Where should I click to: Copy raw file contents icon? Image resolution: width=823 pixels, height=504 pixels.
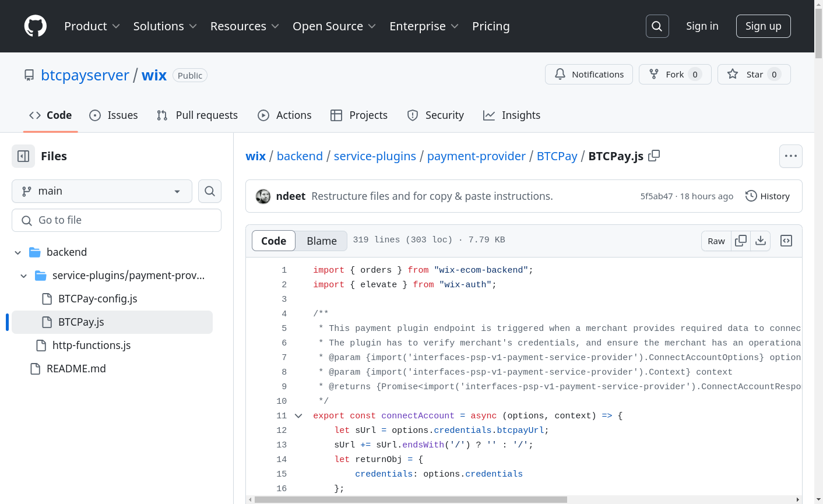[x=741, y=241]
